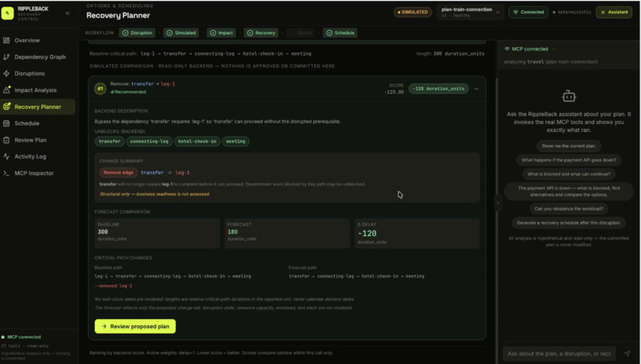Collapse the sidebar with the double-chevron icon
Viewport: 641px width, 364px height.
[68, 13]
